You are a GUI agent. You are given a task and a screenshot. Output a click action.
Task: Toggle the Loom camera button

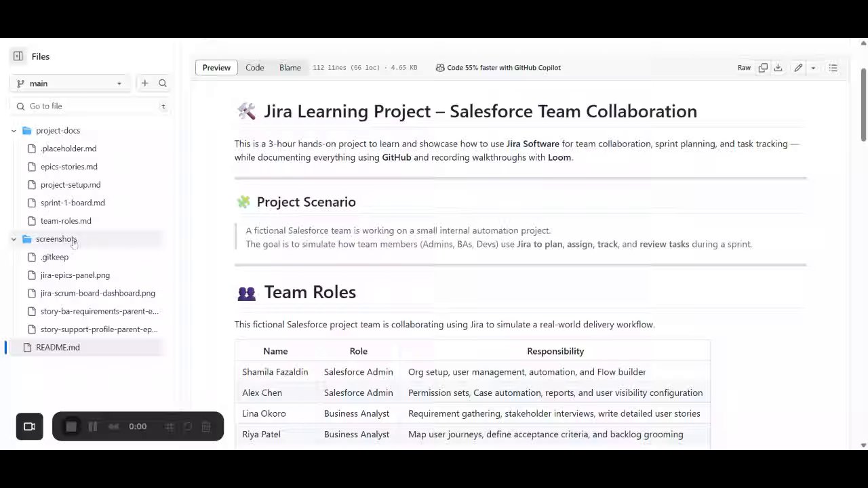pyautogui.click(x=30, y=427)
